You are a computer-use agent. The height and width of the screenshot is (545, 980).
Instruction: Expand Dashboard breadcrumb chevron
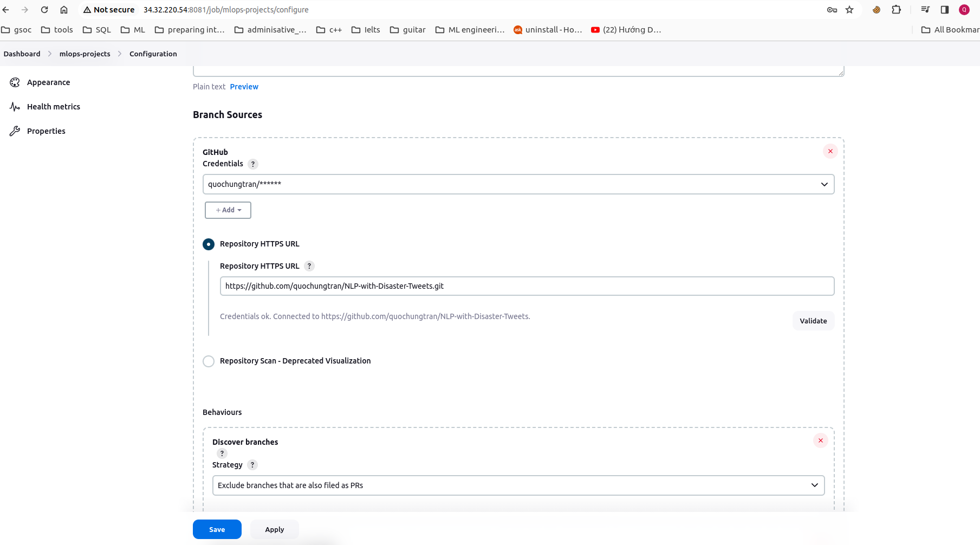(x=50, y=54)
